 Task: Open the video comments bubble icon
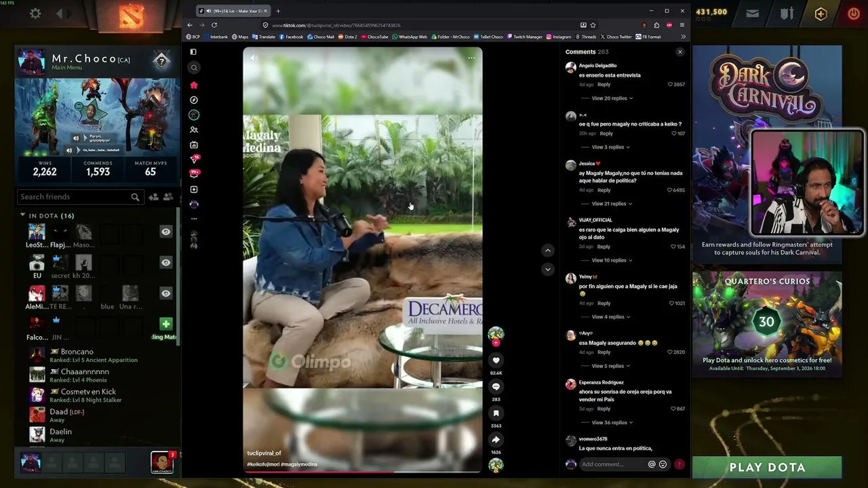[x=496, y=386]
